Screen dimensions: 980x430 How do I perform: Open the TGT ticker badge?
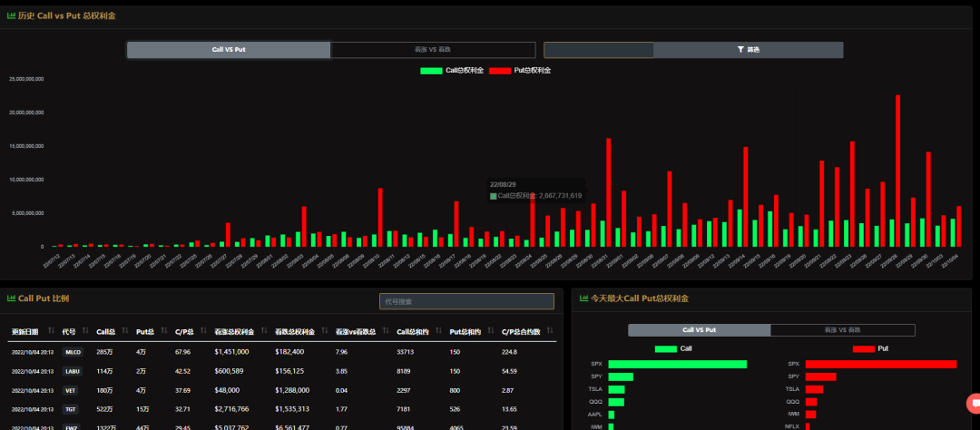click(x=71, y=409)
